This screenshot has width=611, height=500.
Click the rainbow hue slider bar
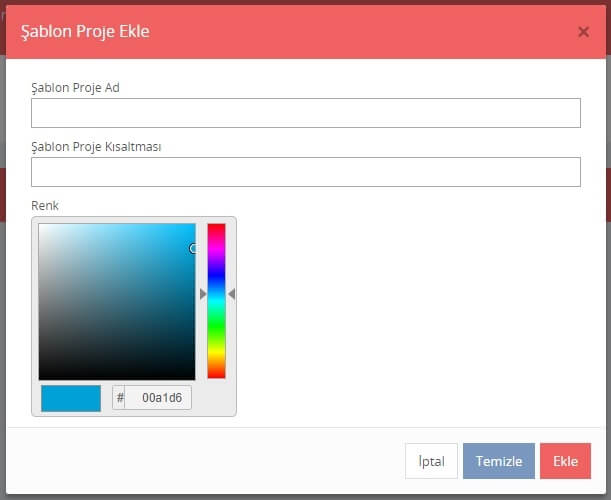tap(216, 301)
